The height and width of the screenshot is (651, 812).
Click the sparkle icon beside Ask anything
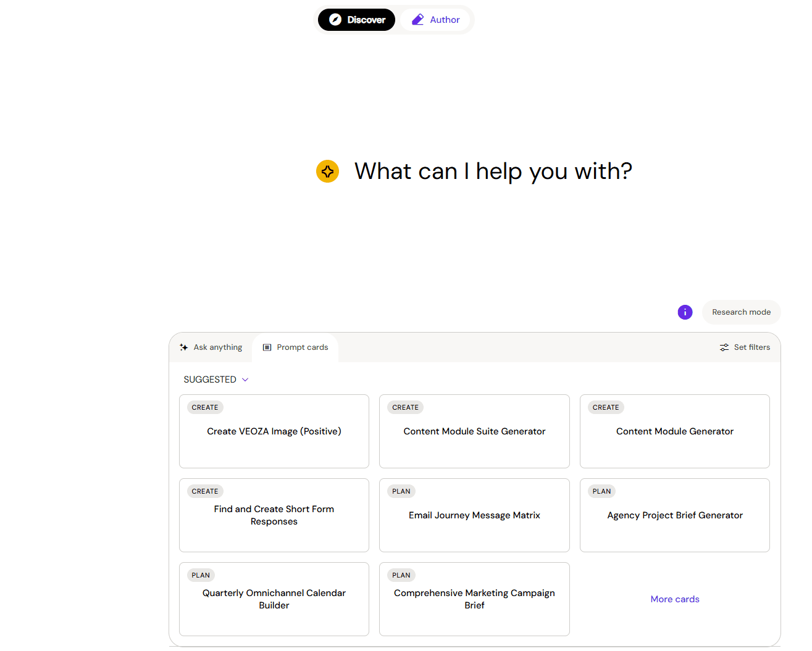184,347
